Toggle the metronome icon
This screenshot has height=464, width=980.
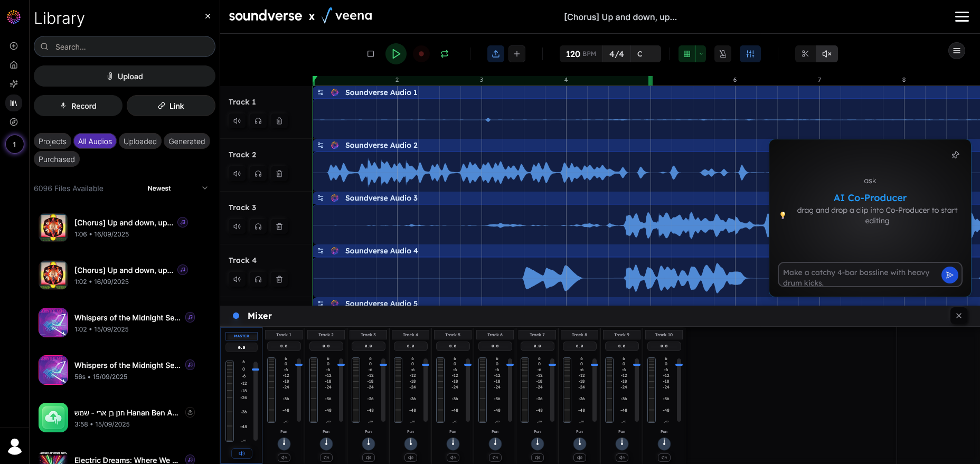pos(723,54)
